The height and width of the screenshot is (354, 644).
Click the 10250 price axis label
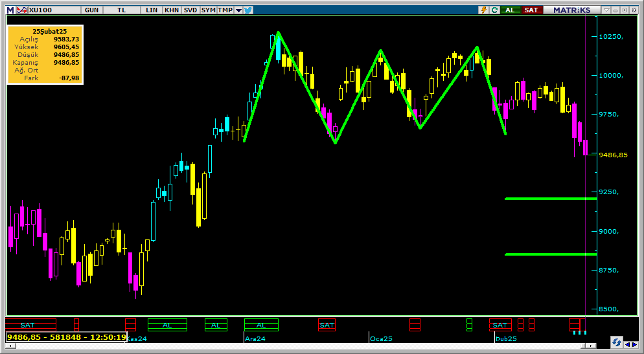pyautogui.click(x=611, y=36)
